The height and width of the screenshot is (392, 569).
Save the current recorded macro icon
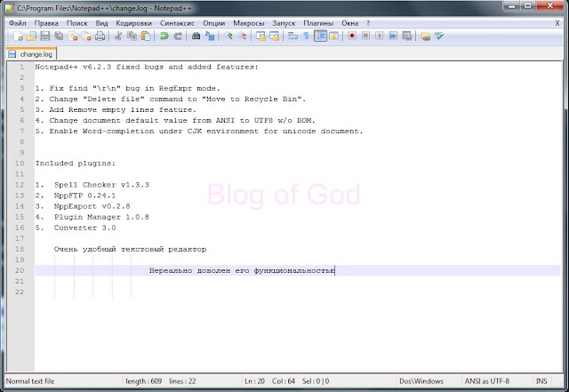click(x=407, y=36)
